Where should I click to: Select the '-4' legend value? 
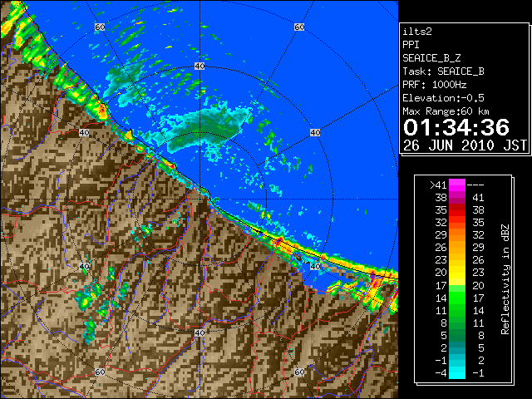coord(441,372)
